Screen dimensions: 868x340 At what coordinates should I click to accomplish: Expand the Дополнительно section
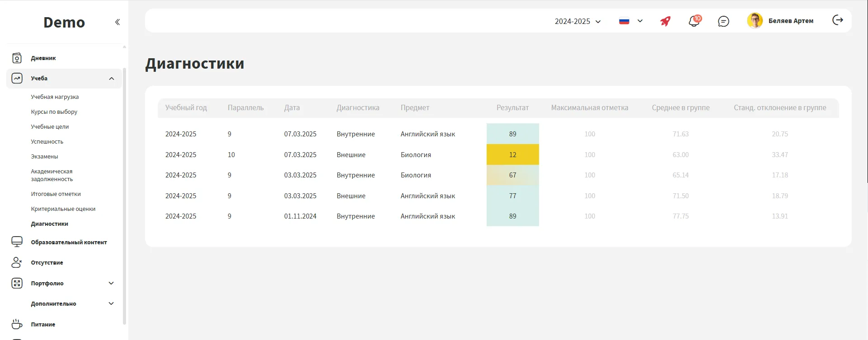[x=111, y=303]
